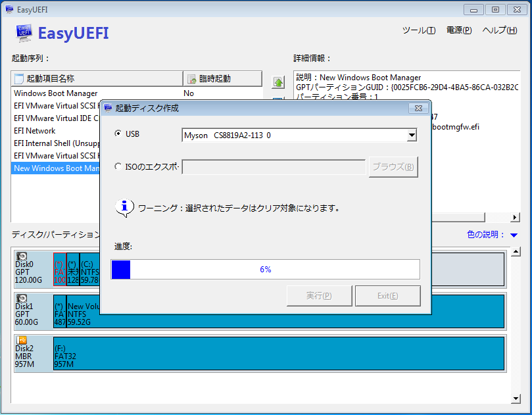Open the ヘルプ(H) menu

500,30
